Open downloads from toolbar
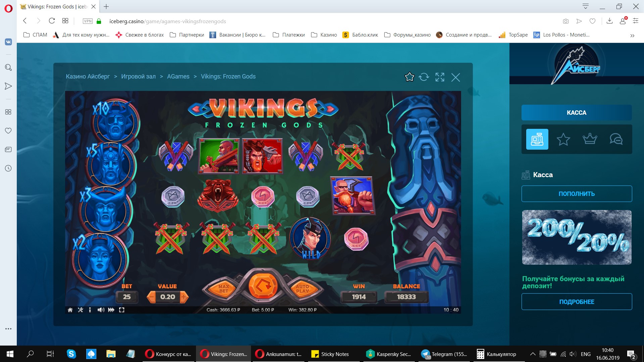The width and height of the screenshot is (644, 362). coord(609,21)
